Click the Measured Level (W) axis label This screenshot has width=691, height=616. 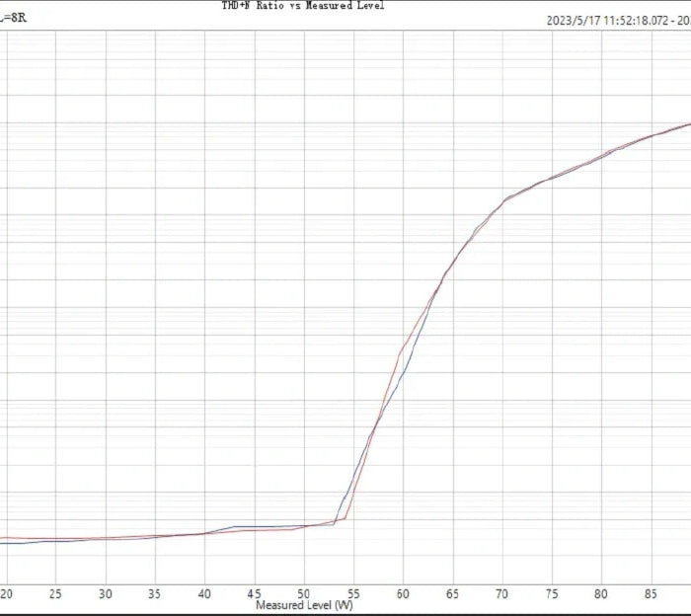[x=304, y=605]
